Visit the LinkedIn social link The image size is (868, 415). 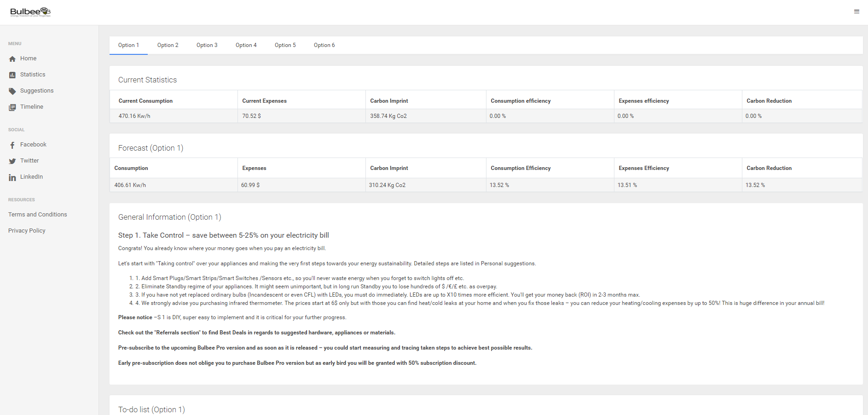point(31,177)
